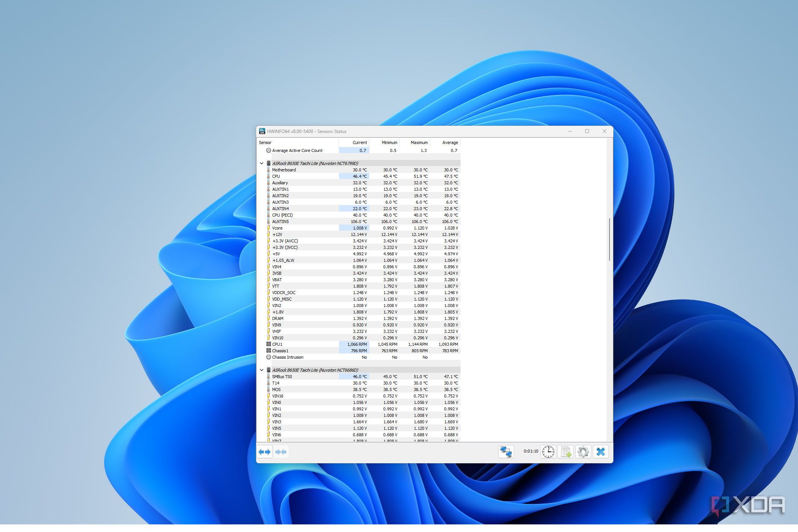
Task: Click the vertical scrollbar thumb
Action: [x=610, y=239]
